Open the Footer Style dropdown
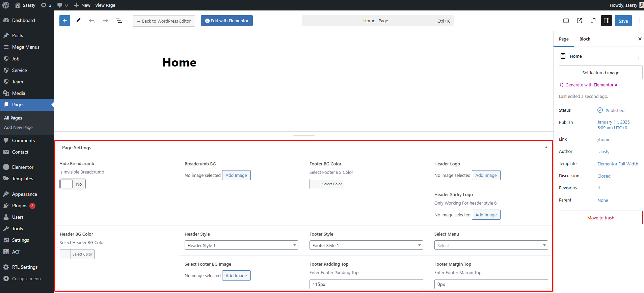 [x=366, y=245]
